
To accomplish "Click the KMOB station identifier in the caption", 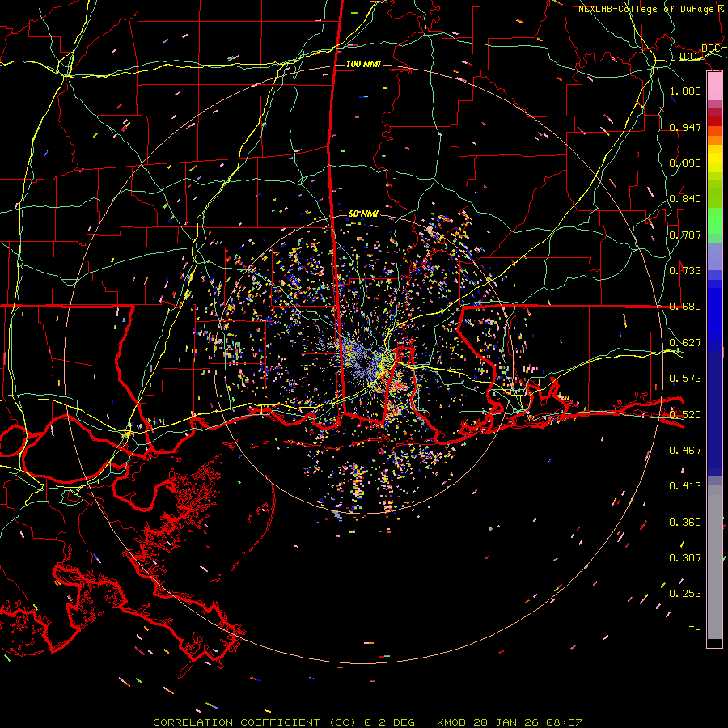I will coord(452,722).
